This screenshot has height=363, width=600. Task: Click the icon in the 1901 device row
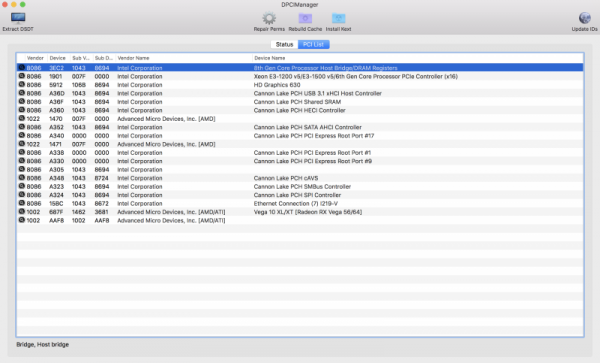pos(22,76)
